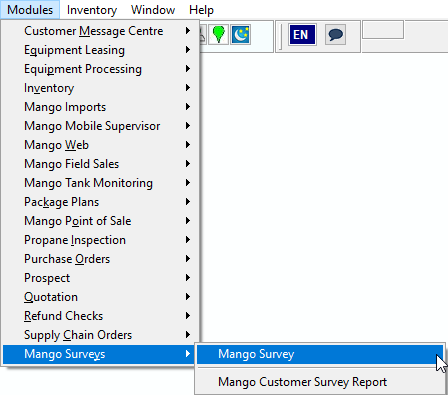Expand Mango Tank Monitoring submenu
This screenshot has width=448, height=395.
(100, 183)
